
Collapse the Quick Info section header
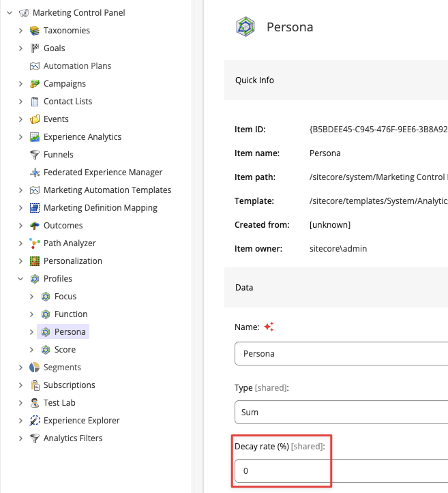[x=336, y=80]
